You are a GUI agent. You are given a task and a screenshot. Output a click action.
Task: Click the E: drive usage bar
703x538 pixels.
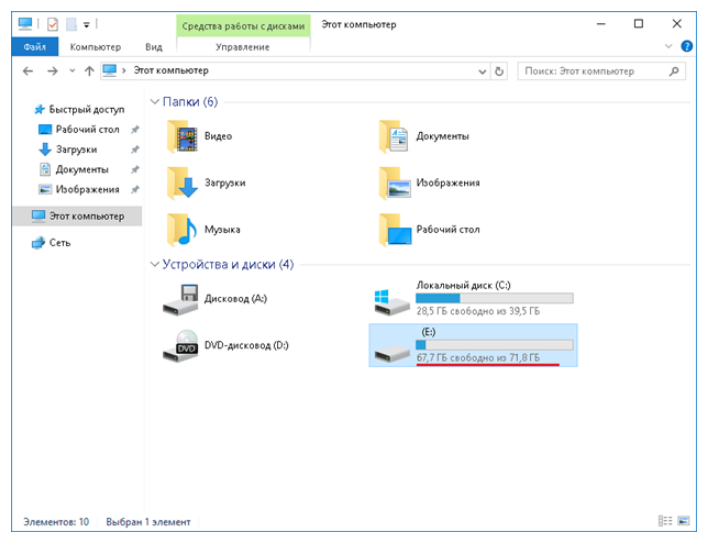[x=494, y=345]
